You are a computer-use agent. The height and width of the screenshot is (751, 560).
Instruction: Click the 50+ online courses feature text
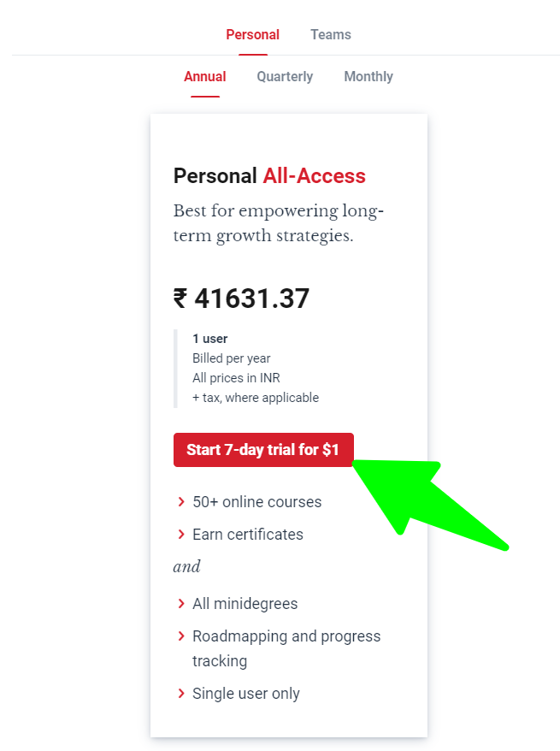coord(257,502)
